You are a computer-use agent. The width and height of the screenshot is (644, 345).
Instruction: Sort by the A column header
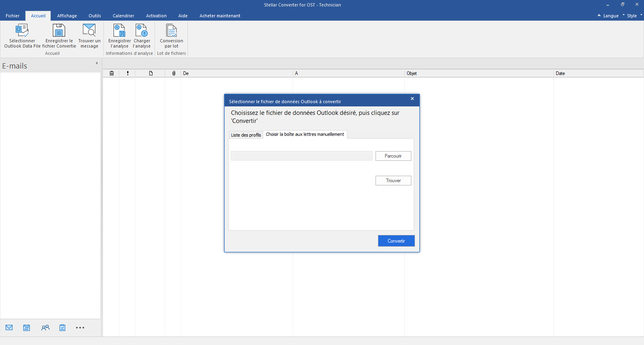349,73
